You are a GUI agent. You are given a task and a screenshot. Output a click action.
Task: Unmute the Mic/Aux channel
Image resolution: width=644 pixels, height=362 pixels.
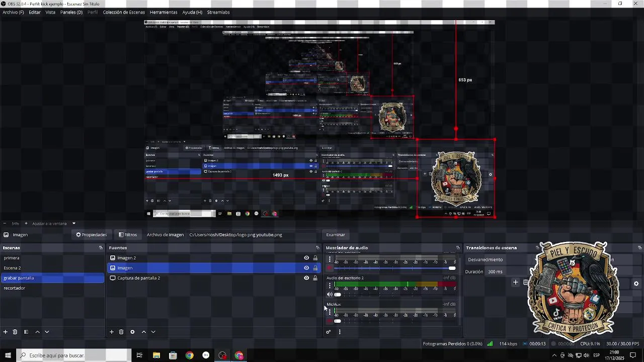click(x=330, y=321)
